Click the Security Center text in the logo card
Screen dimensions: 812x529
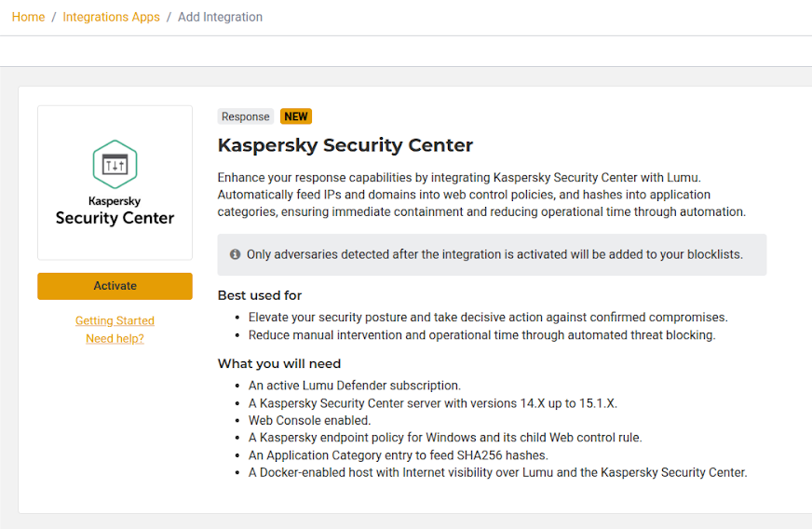[115, 218]
